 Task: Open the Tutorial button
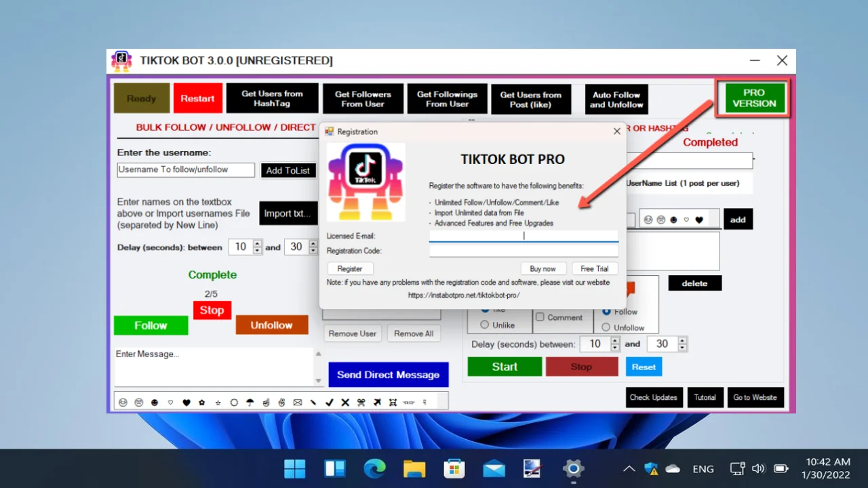click(705, 397)
